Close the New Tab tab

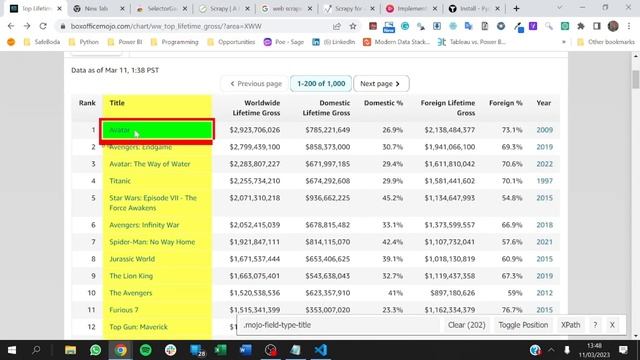click(x=122, y=8)
